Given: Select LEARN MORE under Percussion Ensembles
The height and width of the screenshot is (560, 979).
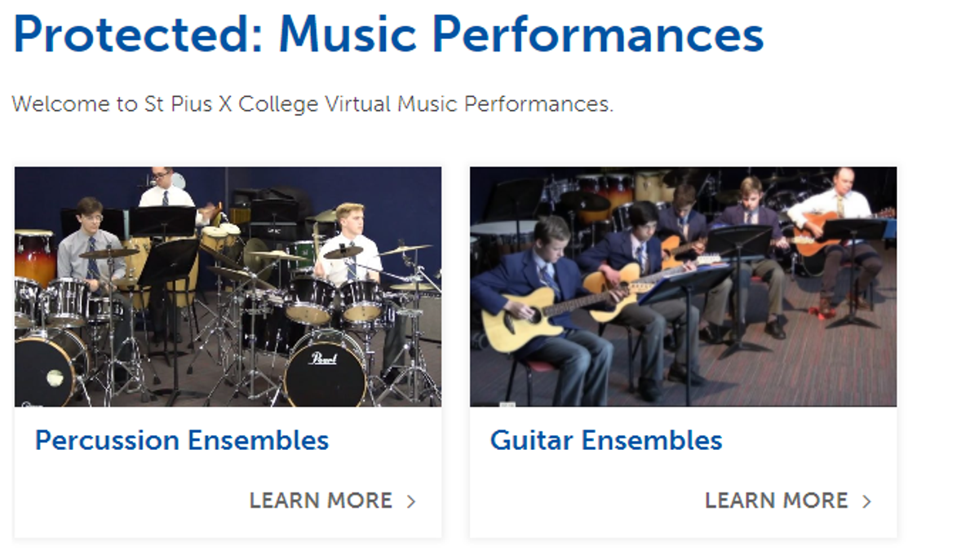Looking at the screenshot, I should click(x=321, y=500).
